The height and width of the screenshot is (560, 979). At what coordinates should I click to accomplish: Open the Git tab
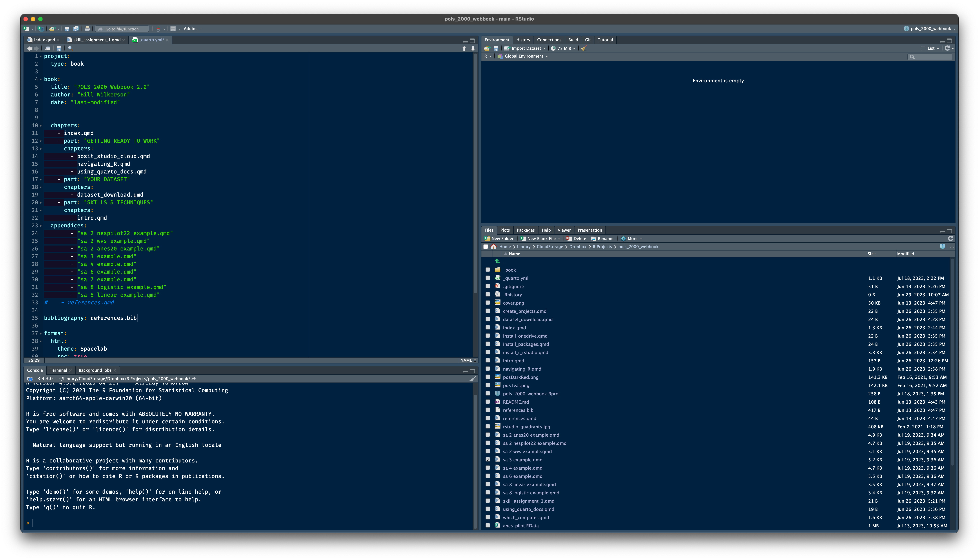[588, 40]
